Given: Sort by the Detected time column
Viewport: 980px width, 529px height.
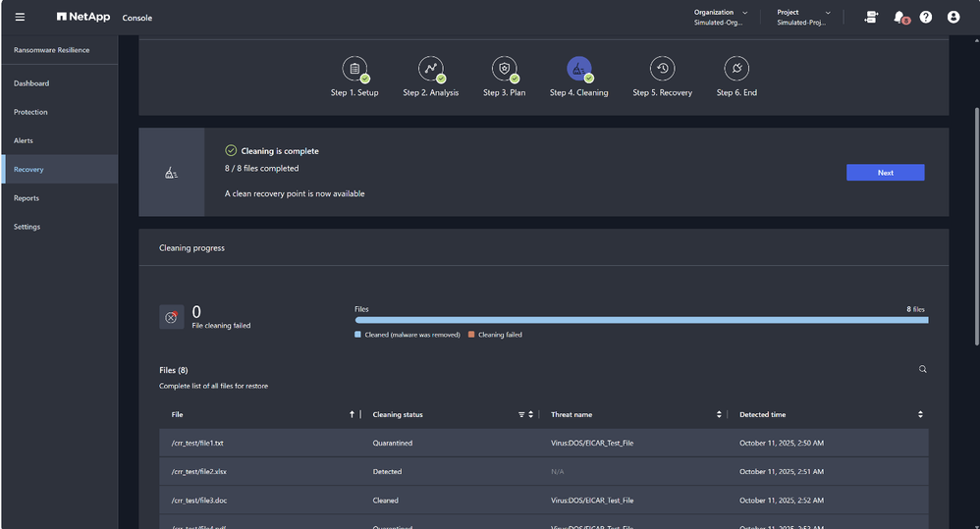Looking at the screenshot, I should click(x=920, y=414).
